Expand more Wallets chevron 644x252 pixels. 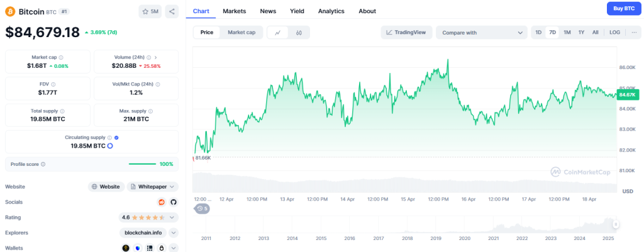tap(174, 248)
